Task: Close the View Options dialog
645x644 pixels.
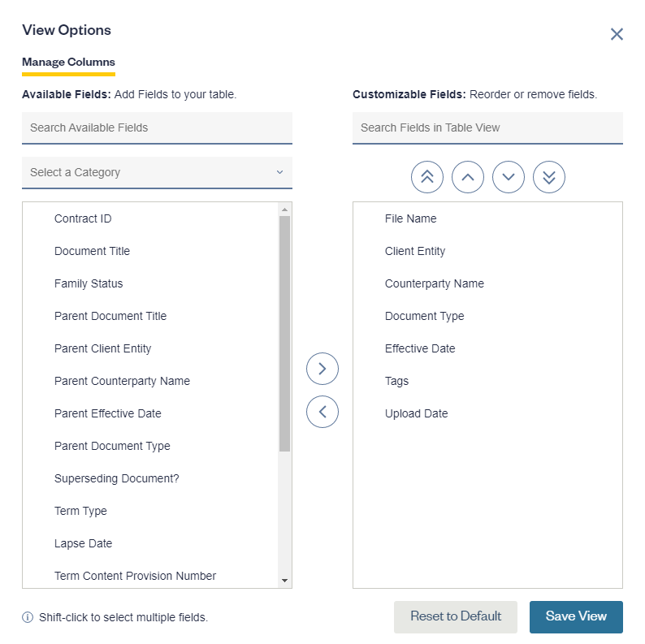Action: coord(617,34)
